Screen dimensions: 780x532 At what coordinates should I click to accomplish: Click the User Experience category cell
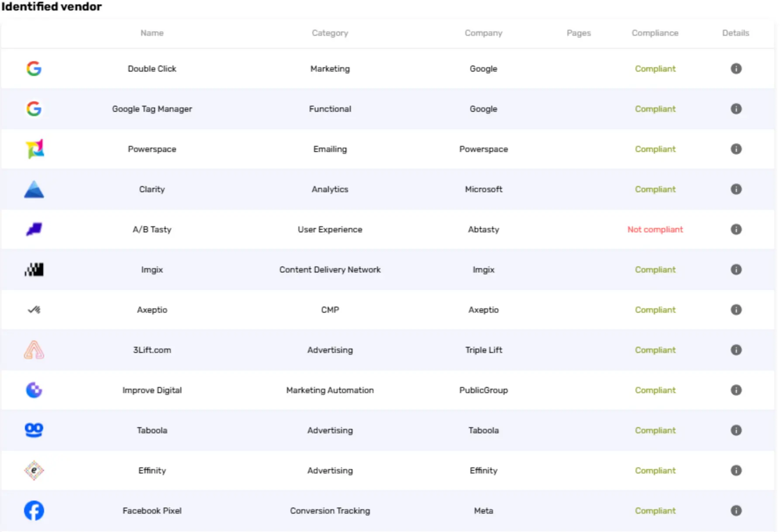[x=330, y=229]
